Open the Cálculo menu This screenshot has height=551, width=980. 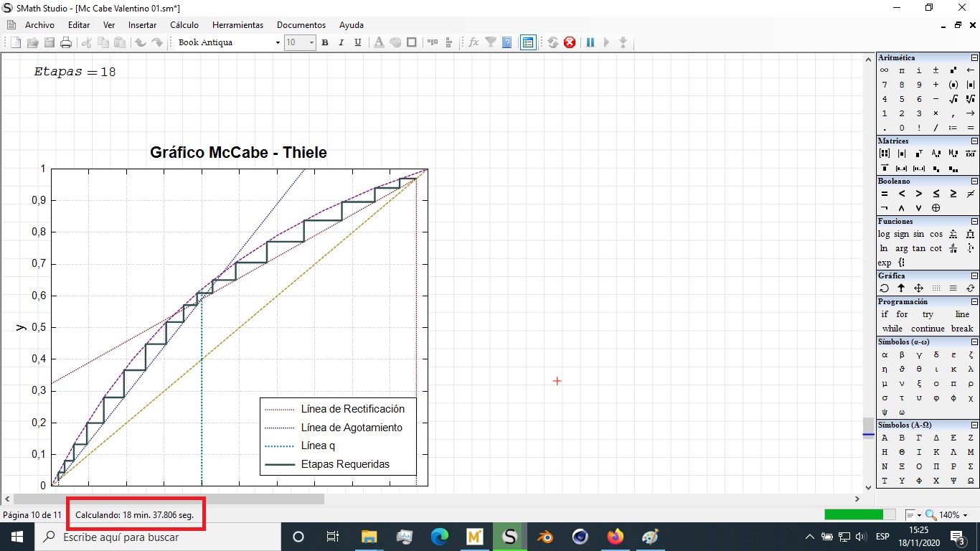[x=184, y=25]
